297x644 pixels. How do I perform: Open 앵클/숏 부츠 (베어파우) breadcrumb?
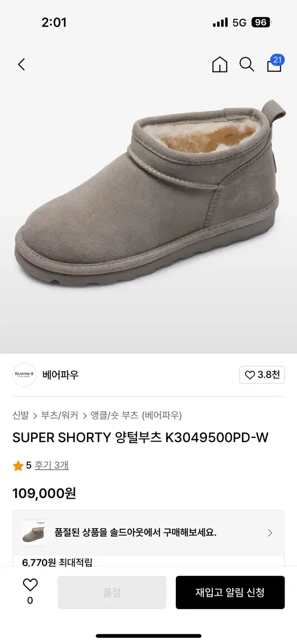[x=136, y=415]
